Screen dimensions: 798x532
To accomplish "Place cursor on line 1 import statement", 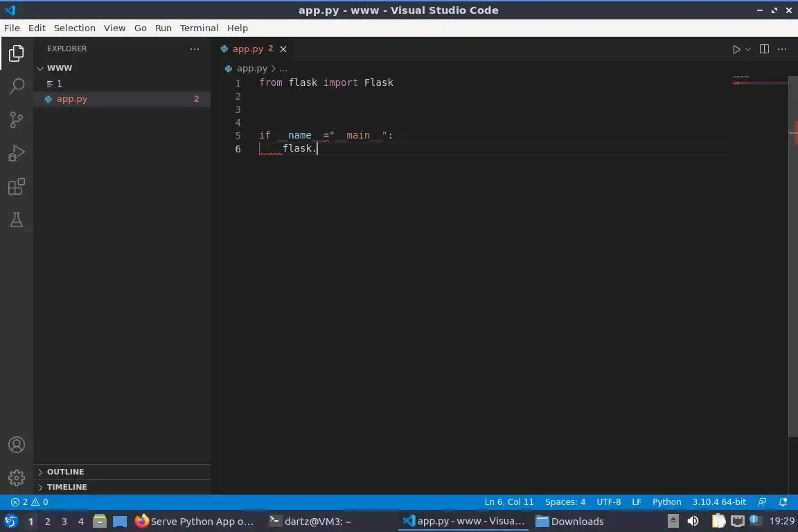I will point(326,82).
